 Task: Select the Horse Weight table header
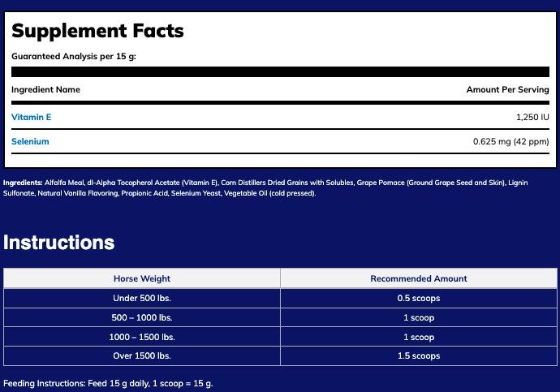pos(142,278)
